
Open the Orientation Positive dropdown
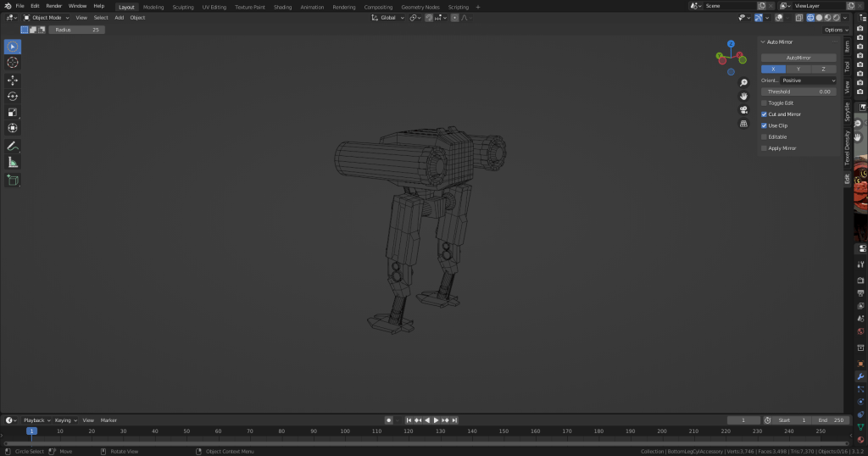tap(808, 81)
